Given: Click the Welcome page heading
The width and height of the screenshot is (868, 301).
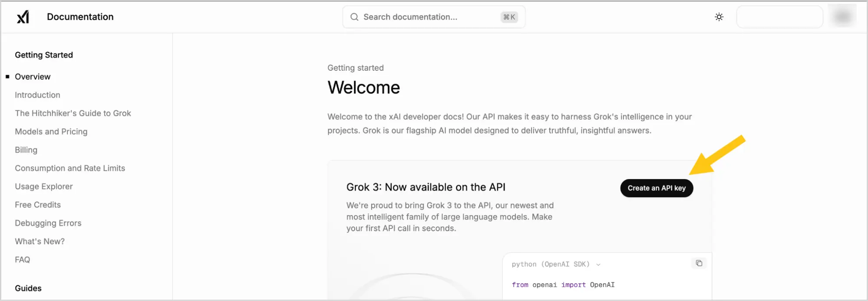Looking at the screenshot, I should (x=364, y=88).
